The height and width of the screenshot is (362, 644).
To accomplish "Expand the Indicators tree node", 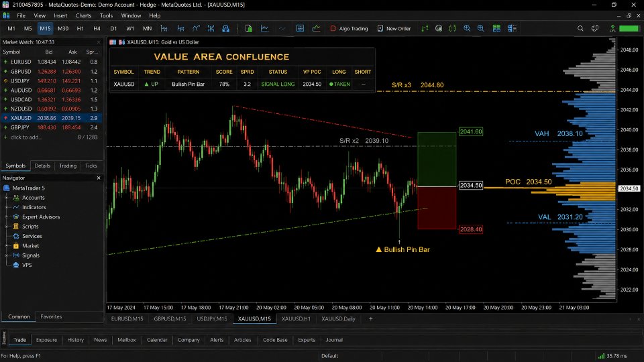I will point(7,207).
